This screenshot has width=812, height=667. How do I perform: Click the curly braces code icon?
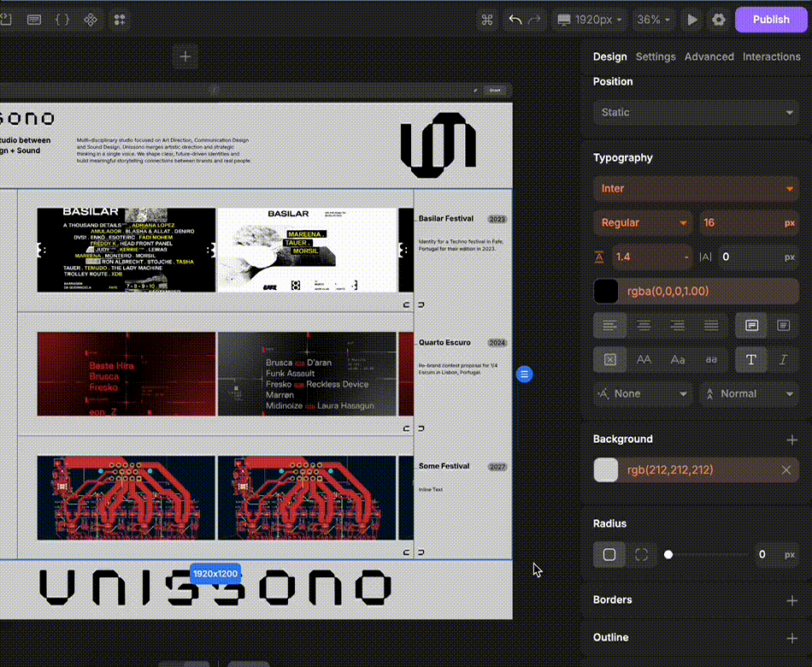(x=62, y=20)
